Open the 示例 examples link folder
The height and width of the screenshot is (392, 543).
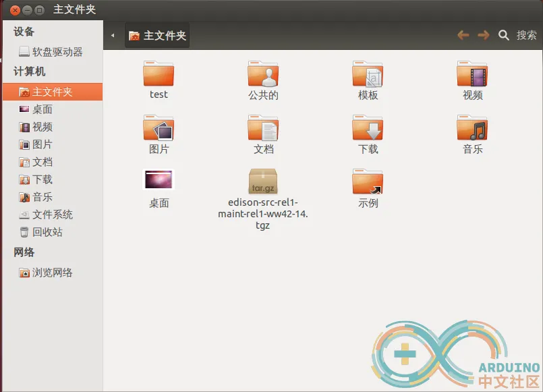[368, 182]
